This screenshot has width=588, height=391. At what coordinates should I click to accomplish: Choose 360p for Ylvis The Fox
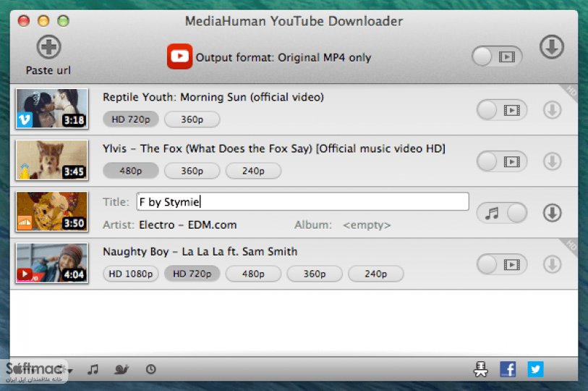click(192, 171)
